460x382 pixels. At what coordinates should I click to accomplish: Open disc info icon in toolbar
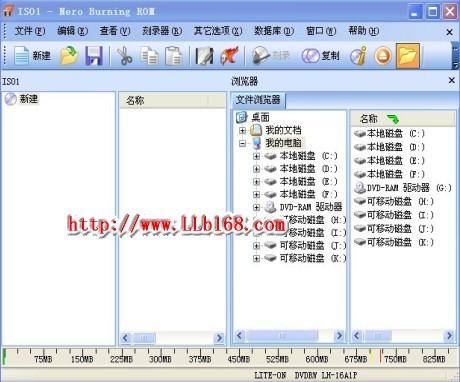click(358, 55)
